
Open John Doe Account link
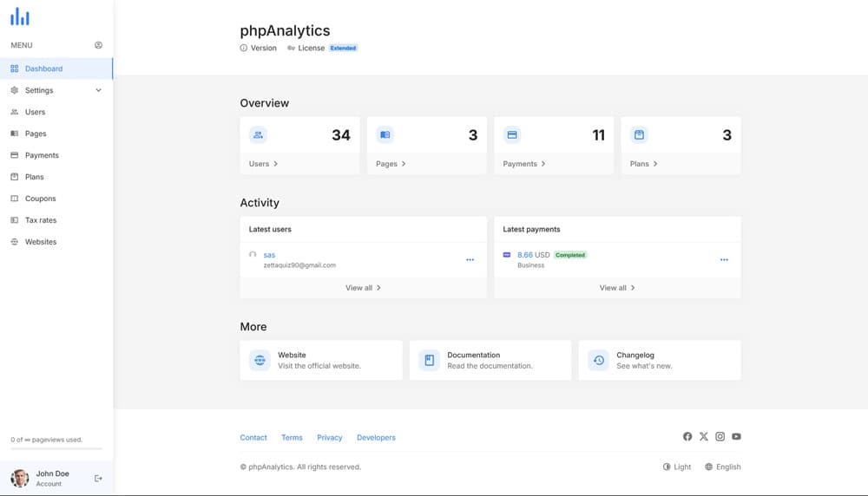point(53,479)
